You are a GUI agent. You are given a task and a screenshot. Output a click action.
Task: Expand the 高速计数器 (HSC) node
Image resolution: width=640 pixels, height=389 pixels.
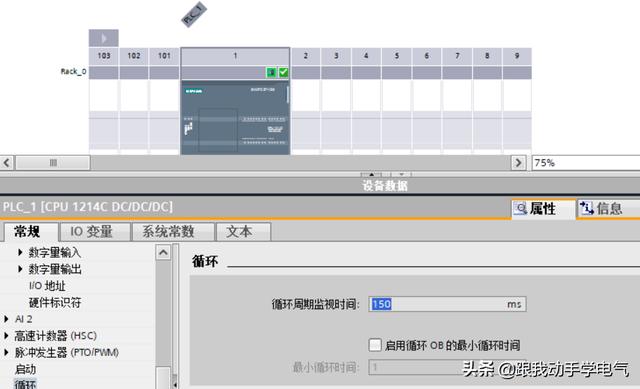pyautogui.click(x=6, y=336)
